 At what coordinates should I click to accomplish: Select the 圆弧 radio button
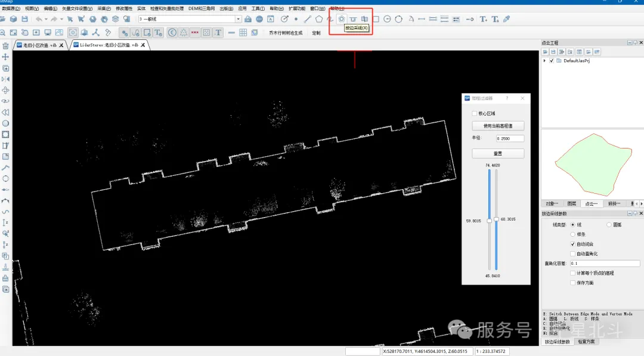pos(609,225)
